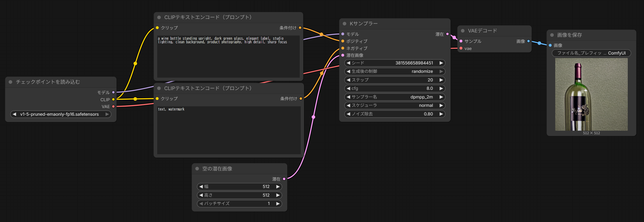This screenshot has height=222, width=644.
Task: Click the positive prompt text box about wine bottle
Action: 228,56
